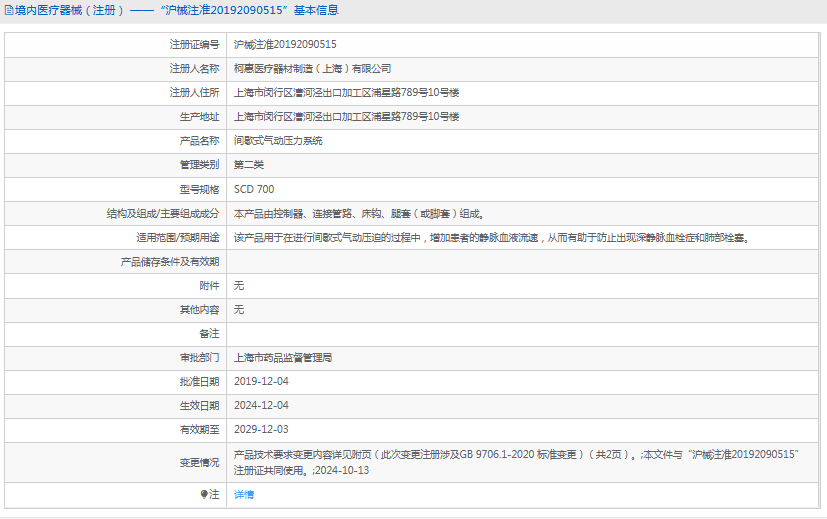
Task: Click the 管理类别 label
Action: coord(199,165)
